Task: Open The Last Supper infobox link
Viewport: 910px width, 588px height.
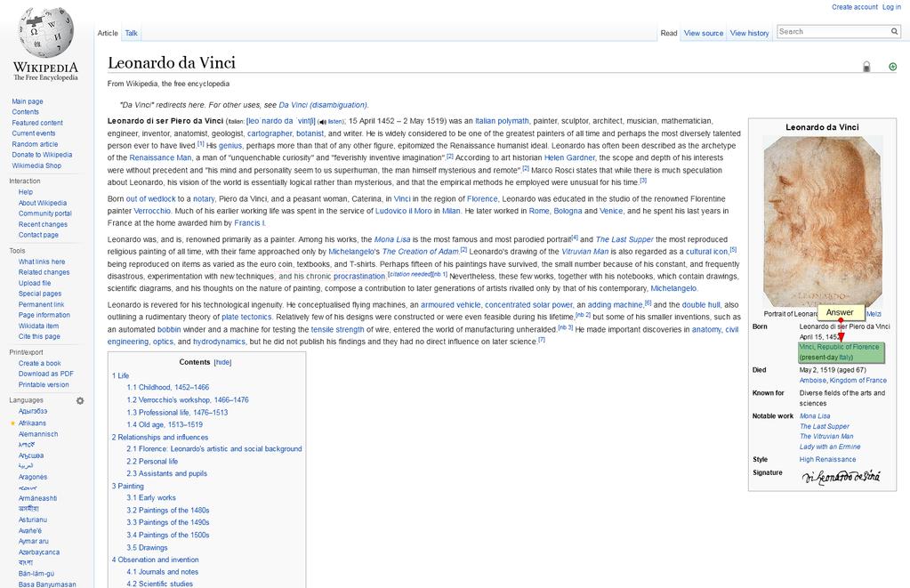Action: 824,427
